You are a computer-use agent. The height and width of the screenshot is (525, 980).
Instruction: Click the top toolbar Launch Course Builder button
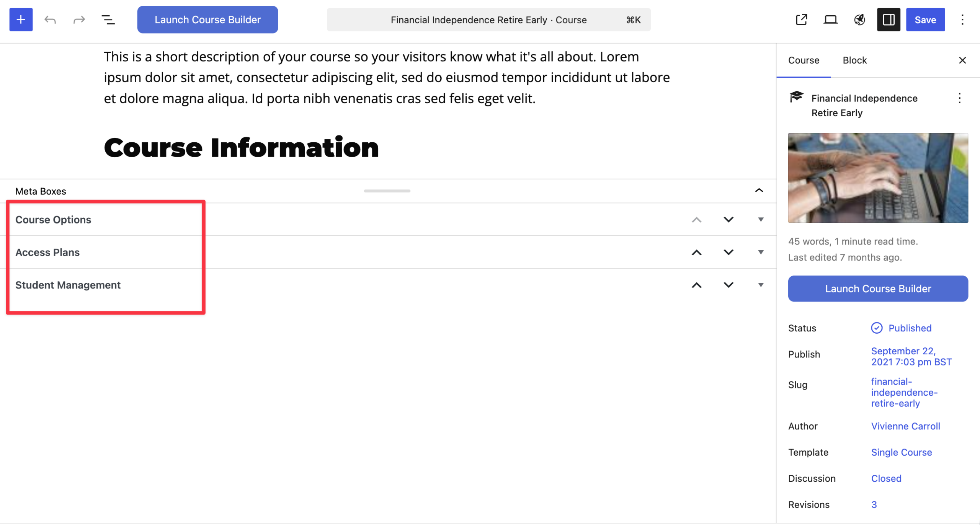coord(207,20)
